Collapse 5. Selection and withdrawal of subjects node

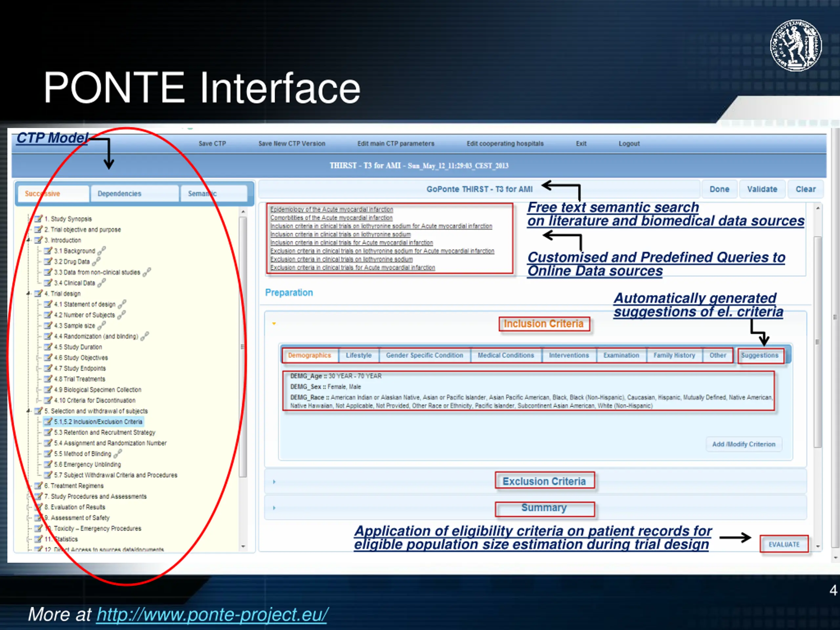pyautogui.click(x=29, y=411)
